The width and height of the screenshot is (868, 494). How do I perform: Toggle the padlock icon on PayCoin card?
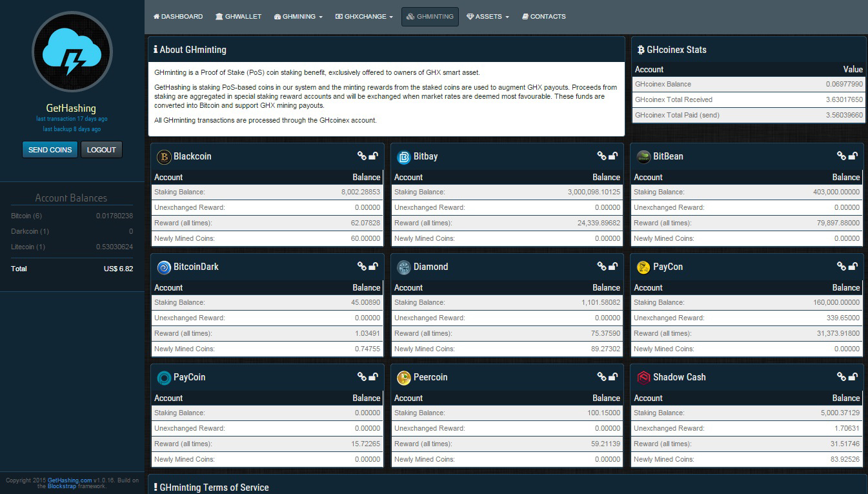pyautogui.click(x=373, y=376)
